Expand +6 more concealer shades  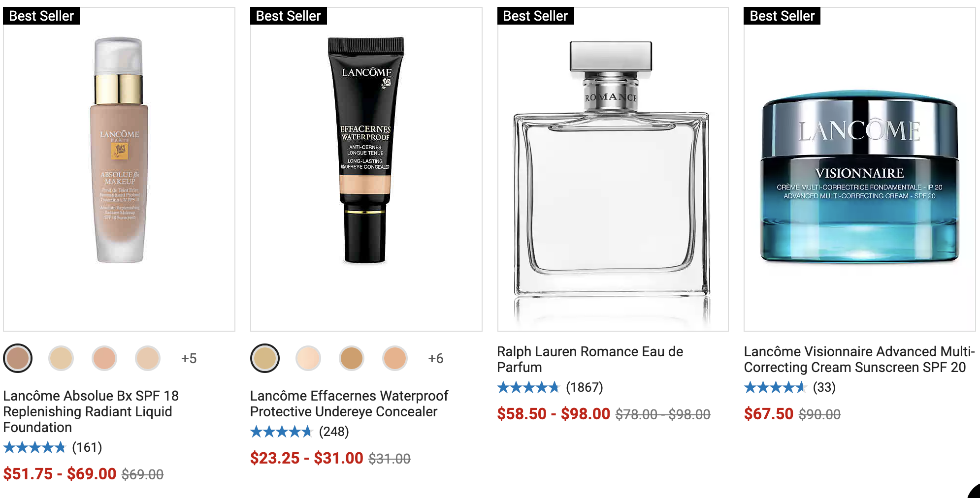click(436, 358)
